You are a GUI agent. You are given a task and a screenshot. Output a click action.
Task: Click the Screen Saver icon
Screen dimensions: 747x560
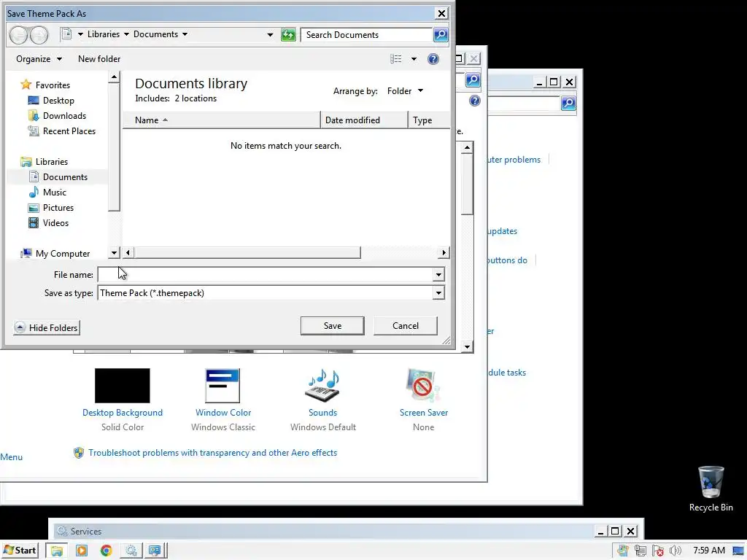pyautogui.click(x=423, y=385)
